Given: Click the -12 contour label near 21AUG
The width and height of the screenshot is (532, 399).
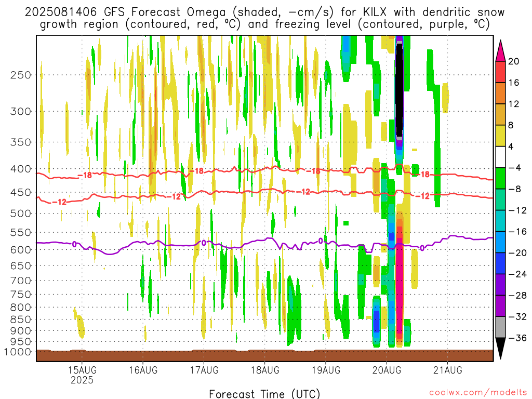Looking at the screenshot, I should [422, 196].
